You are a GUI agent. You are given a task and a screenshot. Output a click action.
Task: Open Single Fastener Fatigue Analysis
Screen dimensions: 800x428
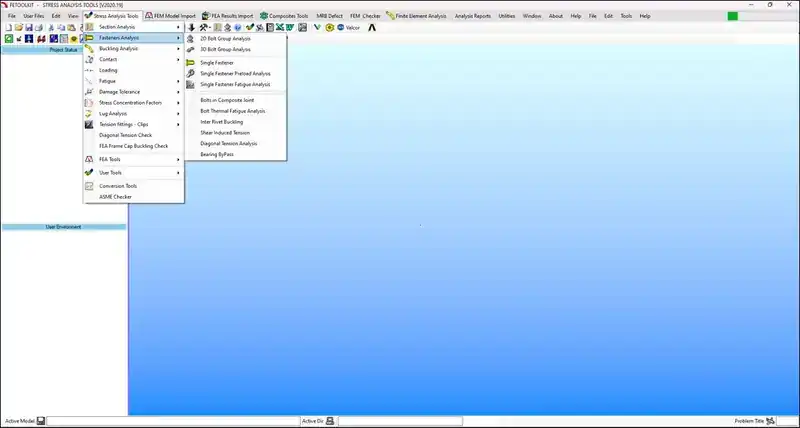tap(235, 84)
